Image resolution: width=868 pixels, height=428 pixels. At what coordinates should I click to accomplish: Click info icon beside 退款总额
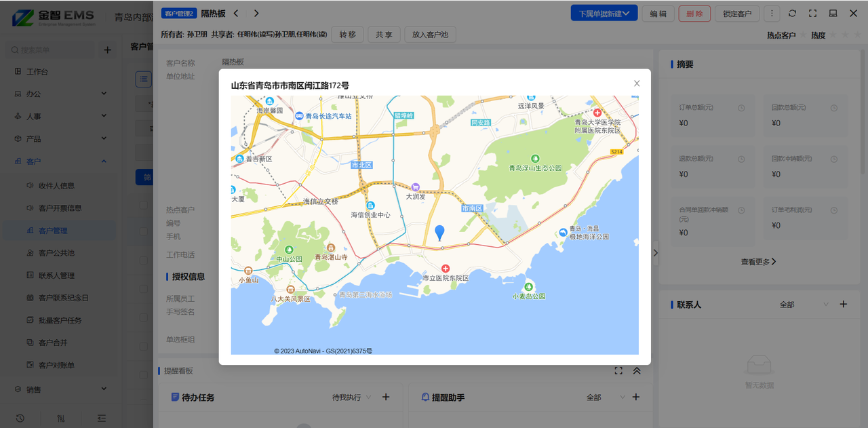click(x=741, y=159)
